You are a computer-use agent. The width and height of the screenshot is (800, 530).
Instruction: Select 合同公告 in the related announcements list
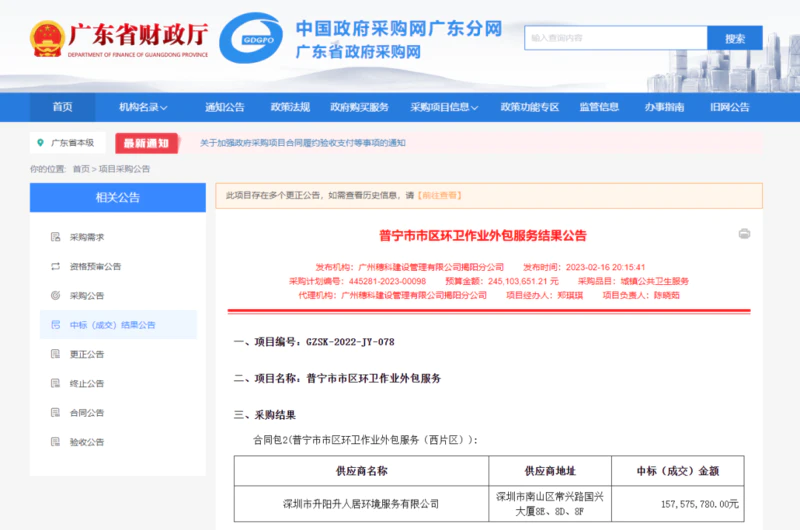(x=87, y=412)
